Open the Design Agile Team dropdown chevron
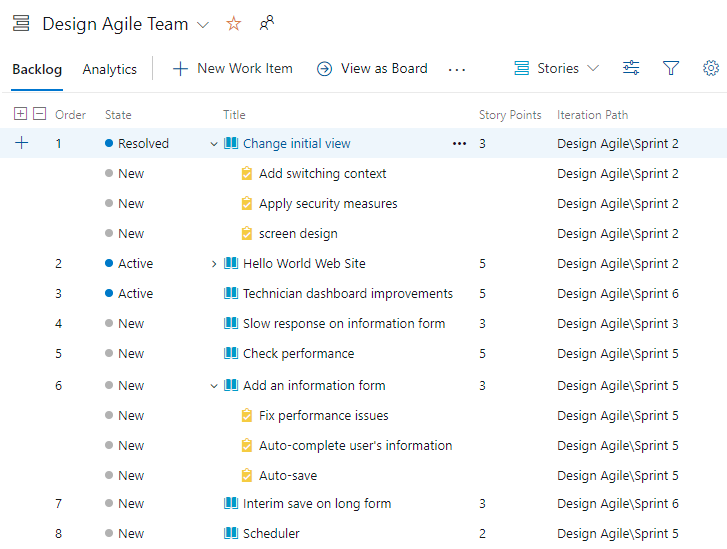 click(x=203, y=25)
